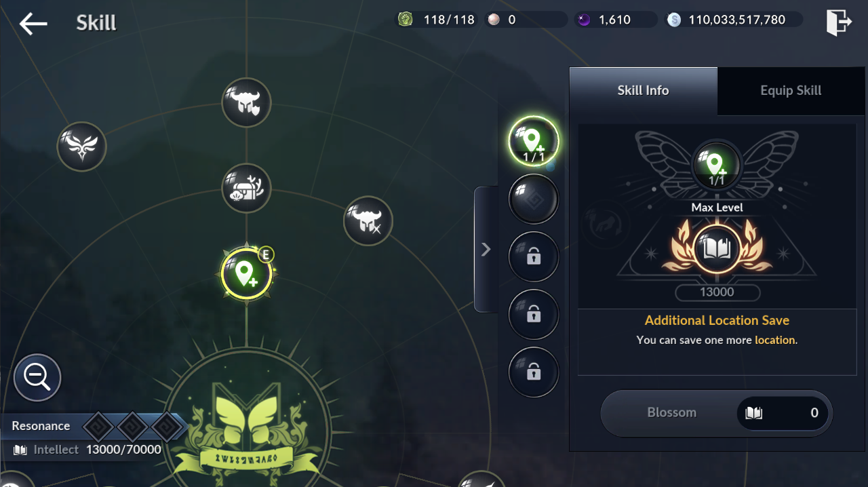Tap the first locked skill slot
Screen dimensions: 868x487
tap(534, 257)
